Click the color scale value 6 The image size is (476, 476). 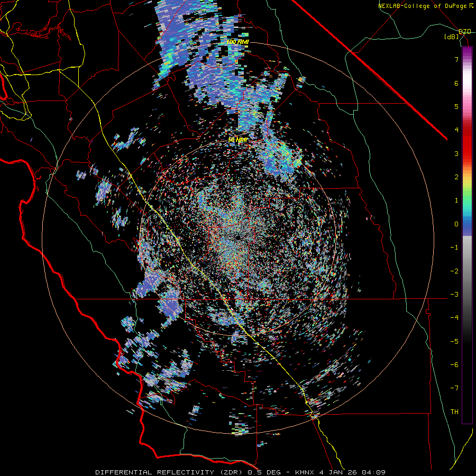point(456,83)
